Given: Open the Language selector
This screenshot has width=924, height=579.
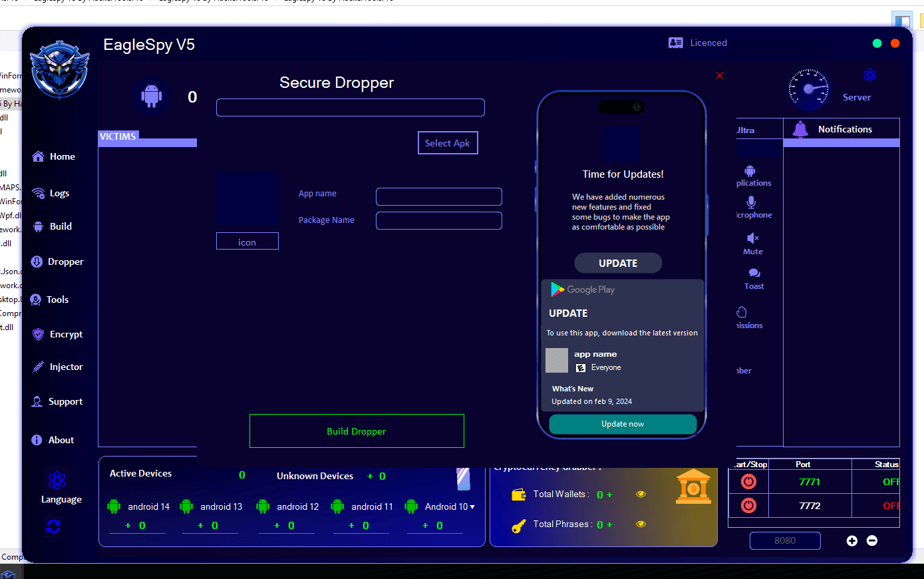Looking at the screenshot, I should pos(58,481).
